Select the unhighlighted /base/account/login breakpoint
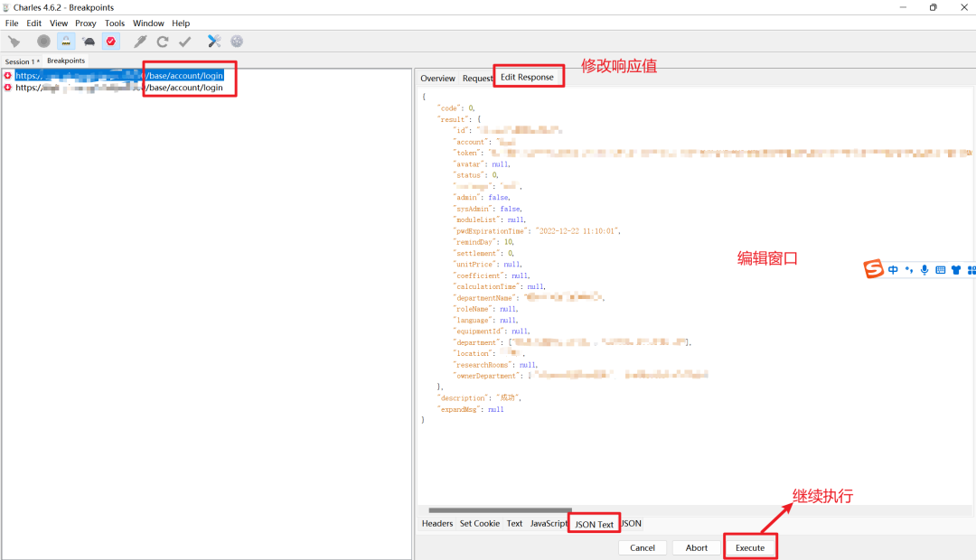 (119, 88)
